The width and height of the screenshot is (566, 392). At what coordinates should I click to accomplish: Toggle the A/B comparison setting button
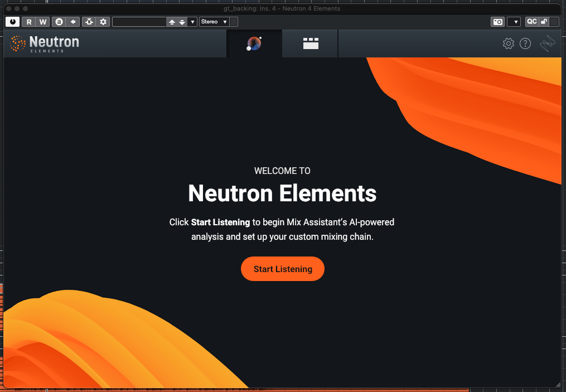pos(59,22)
